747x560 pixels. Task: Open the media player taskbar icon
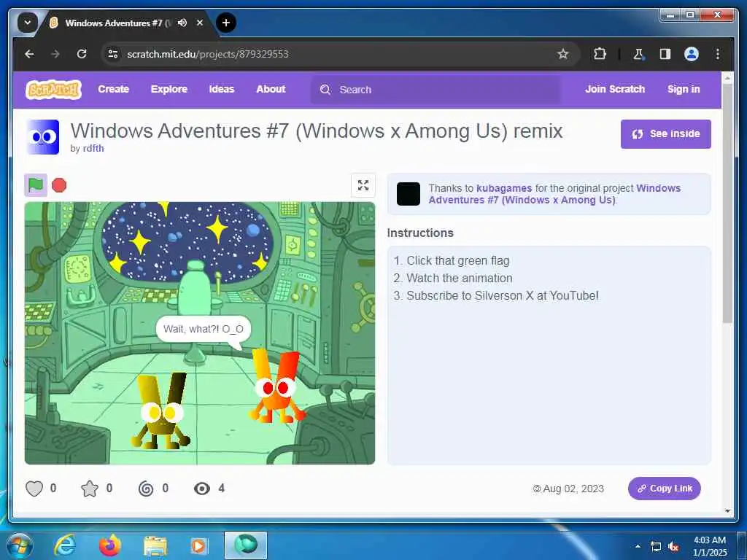[199, 545]
